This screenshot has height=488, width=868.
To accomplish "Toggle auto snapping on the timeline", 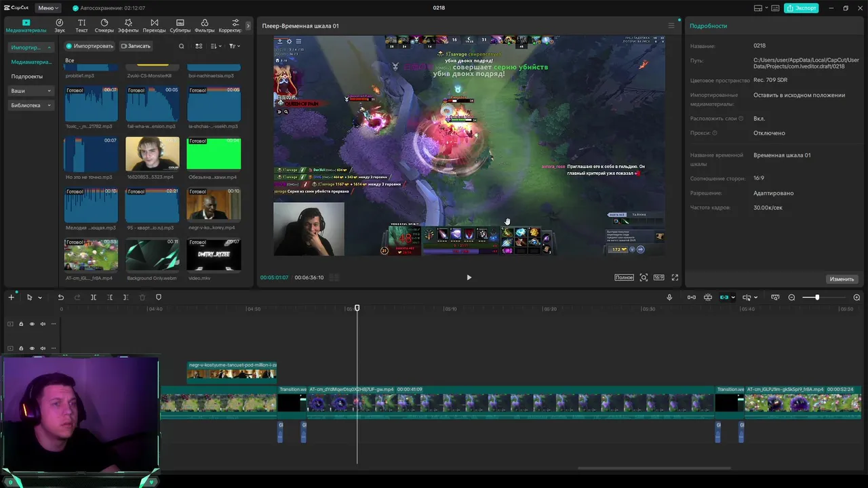I will point(708,298).
